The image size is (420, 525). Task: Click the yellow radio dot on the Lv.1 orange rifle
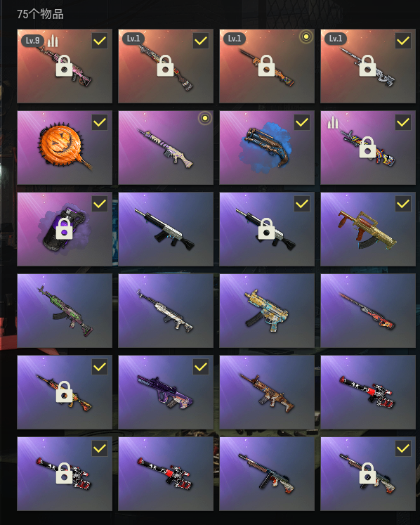pyautogui.click(x=306, y=37)
